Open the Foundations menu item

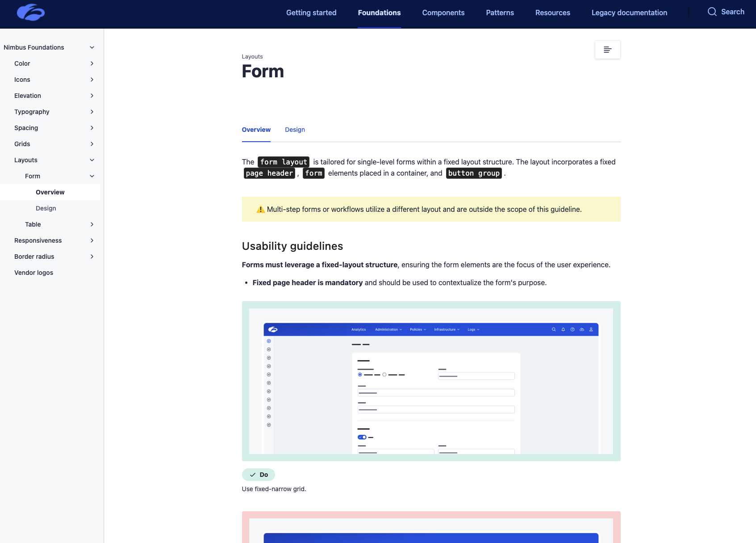coord(379,13)
